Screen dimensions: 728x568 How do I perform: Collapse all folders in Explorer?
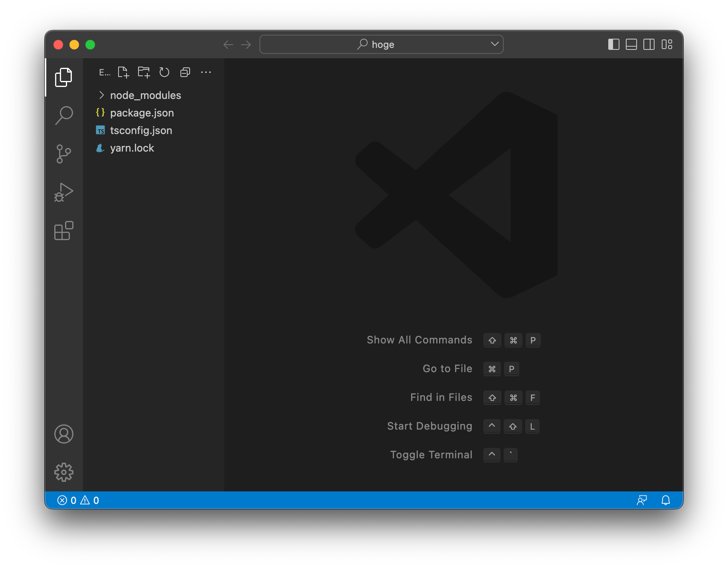[x=185, y=72]
